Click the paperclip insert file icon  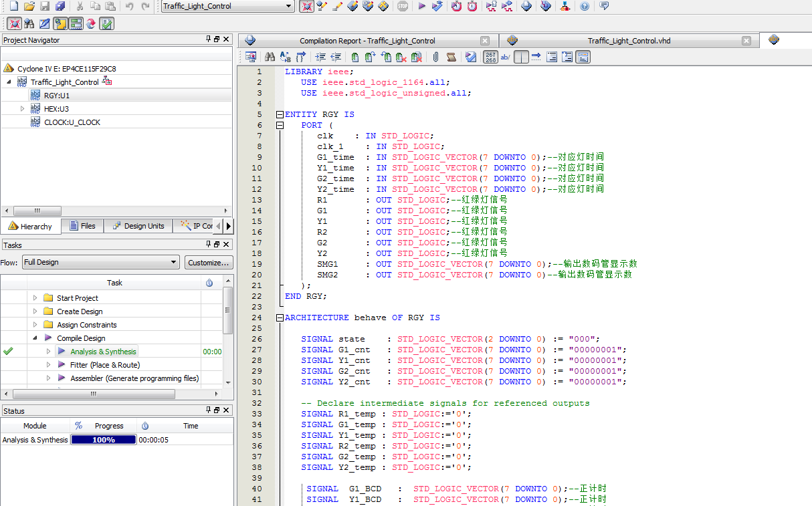tap(435, 57)
